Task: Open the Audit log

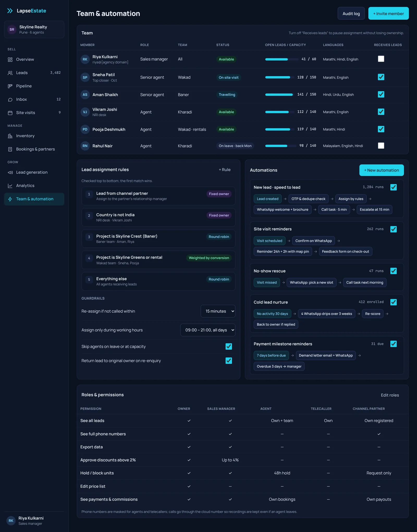Action: [x=351, y=14]
